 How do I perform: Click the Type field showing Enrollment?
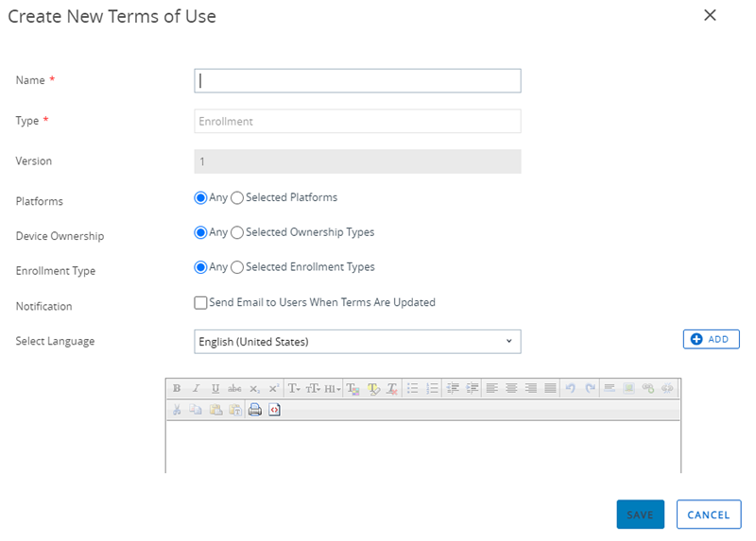tap(357, 121)
